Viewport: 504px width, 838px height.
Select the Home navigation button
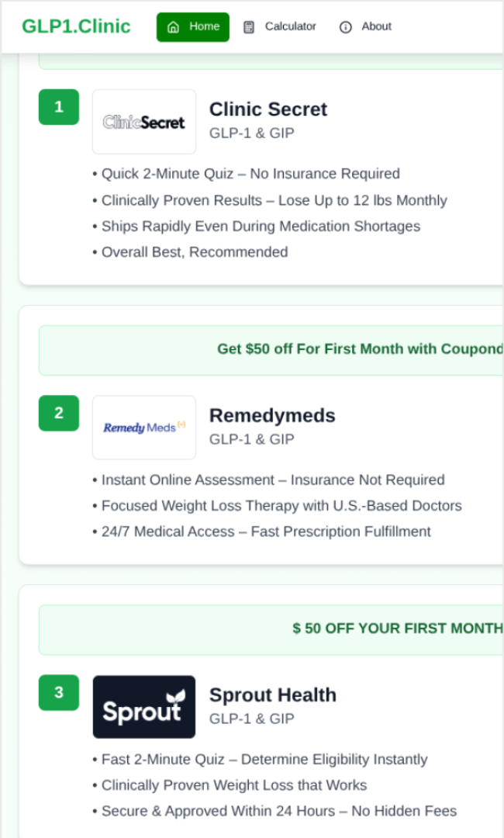(193, 27)
